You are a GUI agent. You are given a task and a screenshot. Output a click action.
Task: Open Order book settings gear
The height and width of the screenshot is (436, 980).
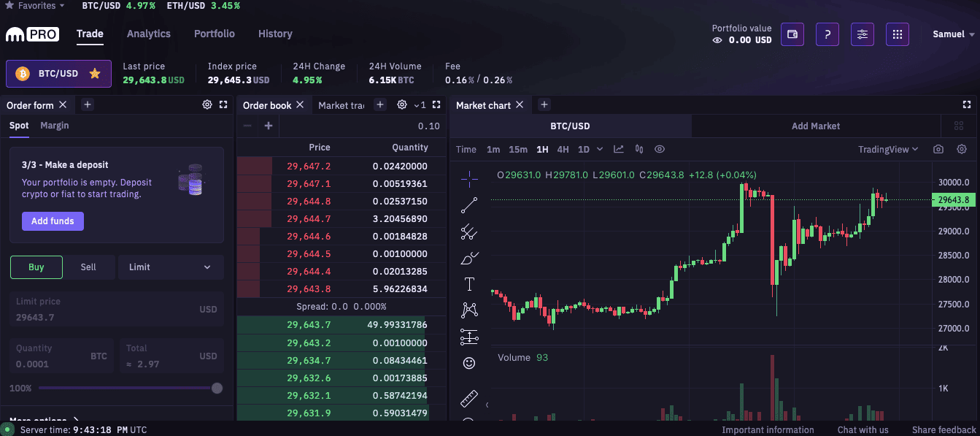coord(402,105)
